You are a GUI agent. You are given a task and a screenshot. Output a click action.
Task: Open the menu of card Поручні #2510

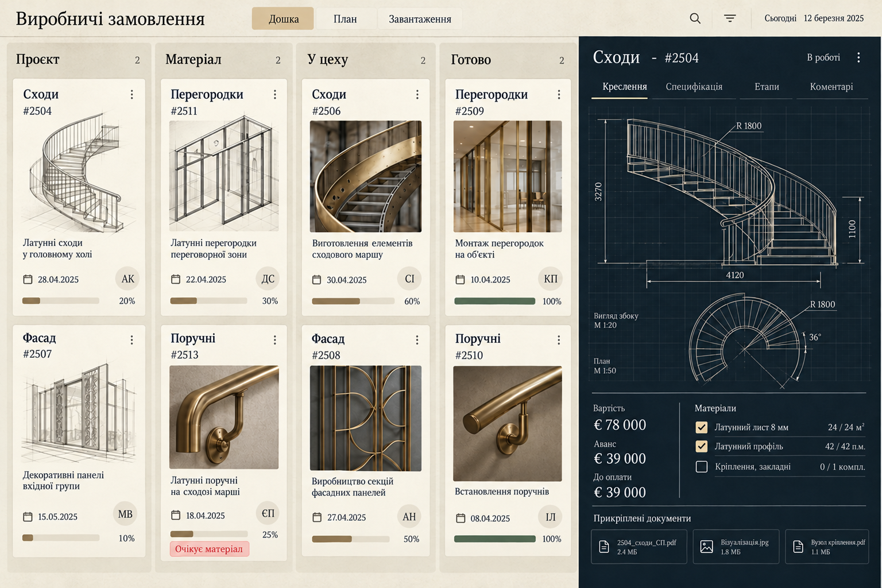(559, 340)
